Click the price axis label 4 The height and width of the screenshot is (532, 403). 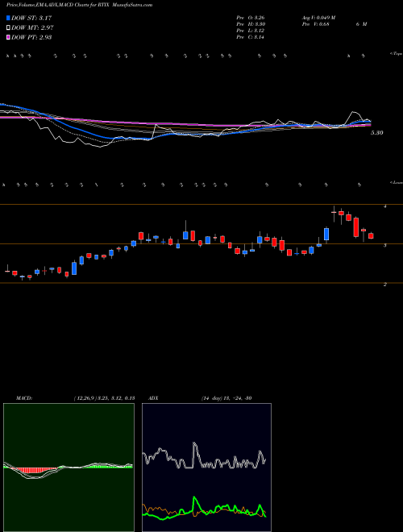tap(385, 206)
